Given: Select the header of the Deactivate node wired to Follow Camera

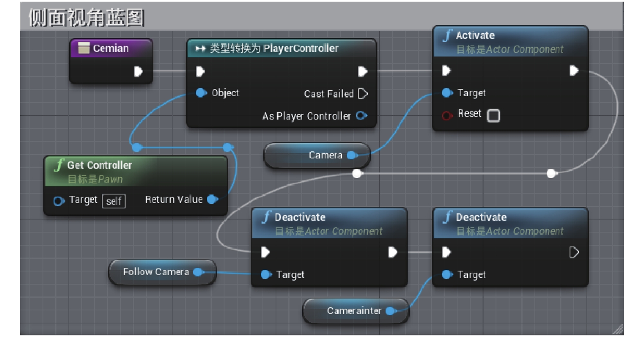Looking at the screenshot, I should [329, 224].
